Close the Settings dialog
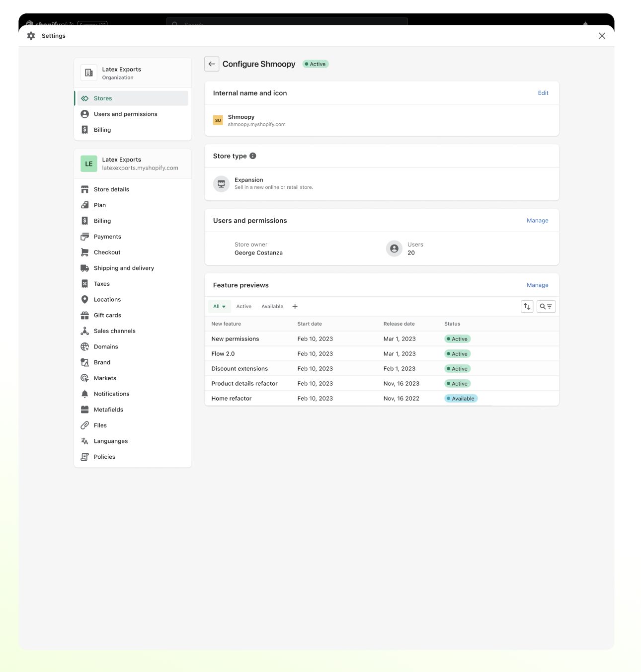The image size is (641, 672). [x=602, y=36]
